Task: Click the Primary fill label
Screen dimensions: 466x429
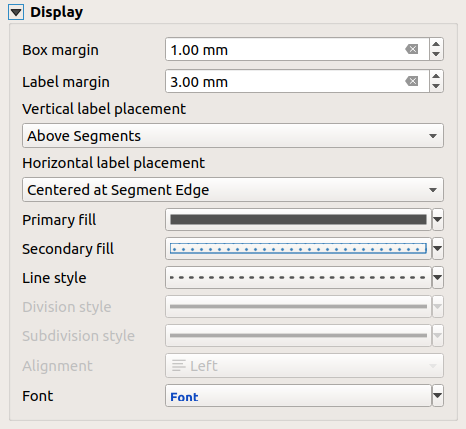Action: (59, 220)
